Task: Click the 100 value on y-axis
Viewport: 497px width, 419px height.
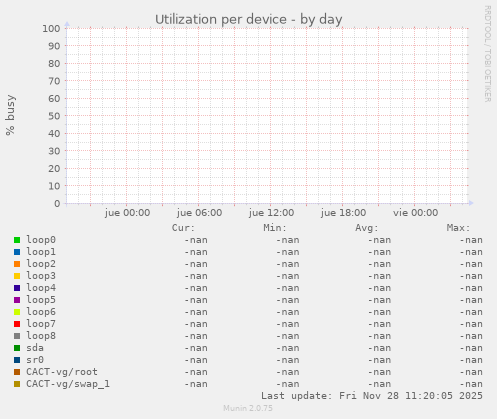Action: (x=51, y=29)
